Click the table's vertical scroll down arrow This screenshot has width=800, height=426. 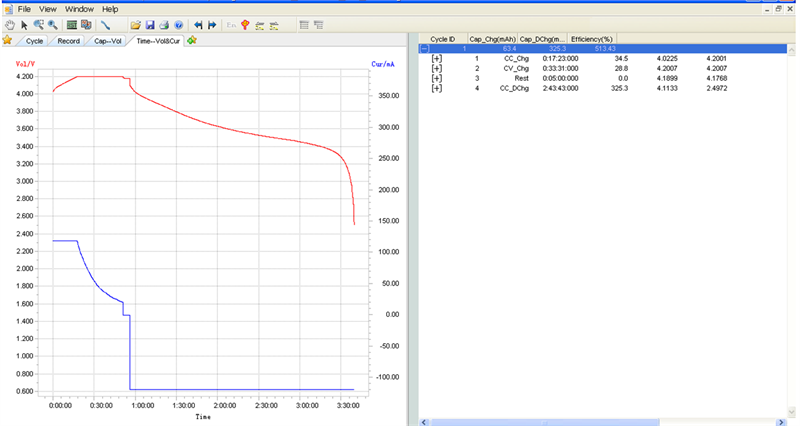[791, 411]
